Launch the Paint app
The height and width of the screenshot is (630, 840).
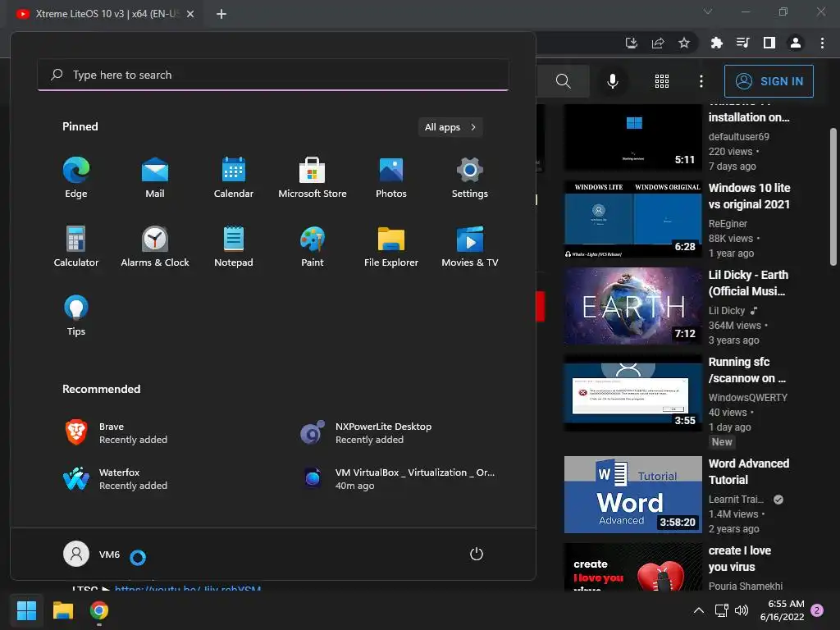pyautogui.click(x=313, y=246)
